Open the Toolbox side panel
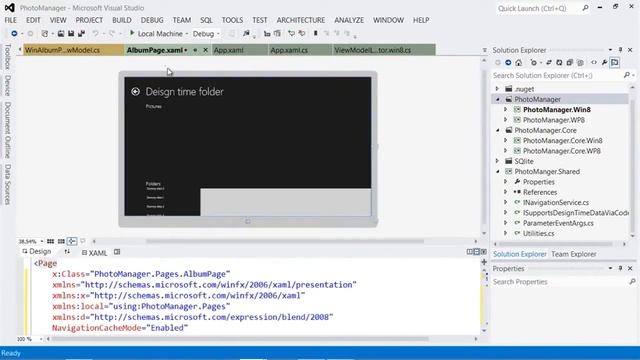This screenshot has height=360, width=640. (x=7, y=57)
